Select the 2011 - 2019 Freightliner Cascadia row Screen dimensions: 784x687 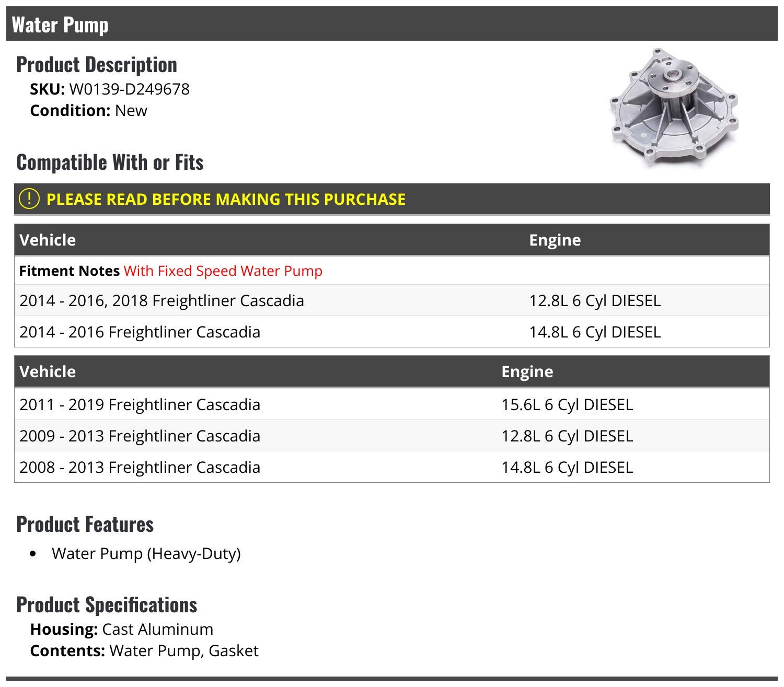pos(140,405)
